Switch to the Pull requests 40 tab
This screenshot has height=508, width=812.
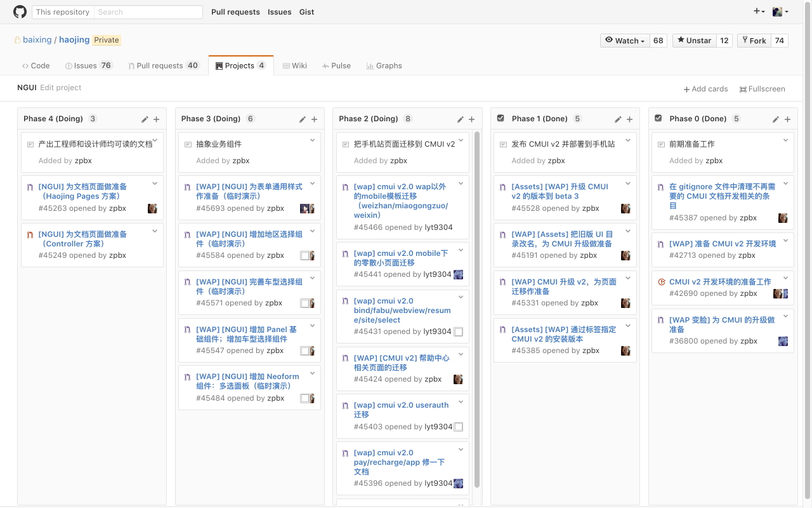tap(164, 65)
